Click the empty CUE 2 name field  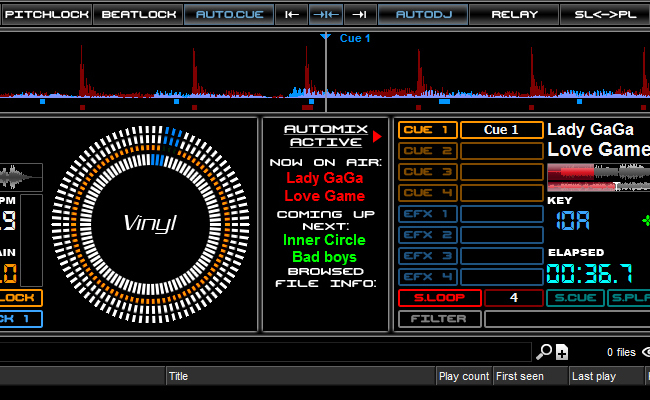click(x=502, y=151)
